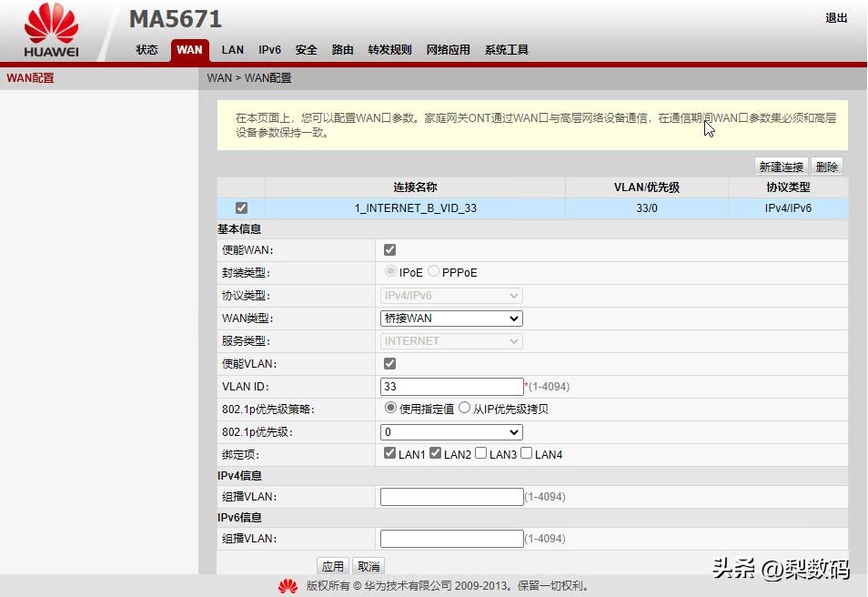Switch to the LAN tab
This screenshot has width=868, height=597.
pos(232,50)
